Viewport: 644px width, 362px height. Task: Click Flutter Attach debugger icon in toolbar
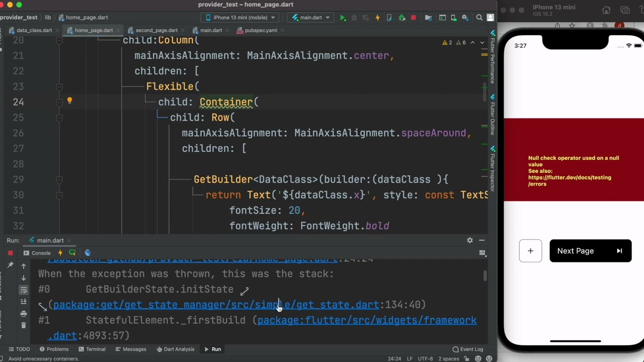[401, 18]
